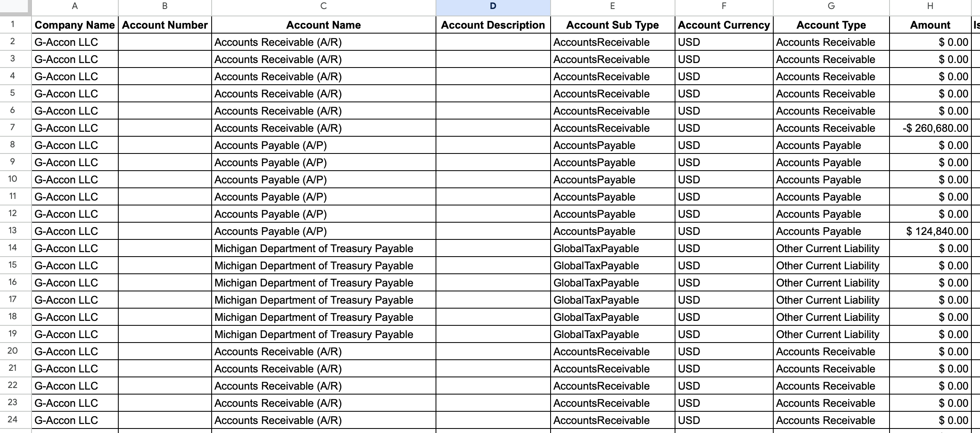Click the Company Name header cell

(75, 25)
